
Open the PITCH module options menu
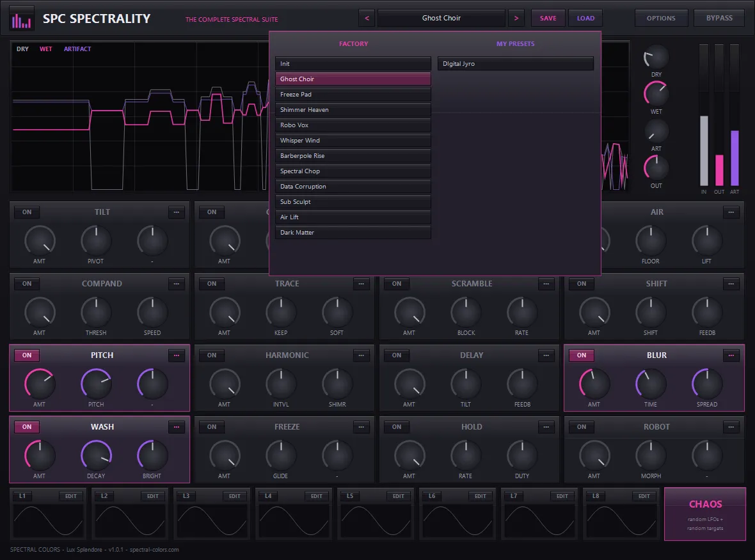pos(177,355)
